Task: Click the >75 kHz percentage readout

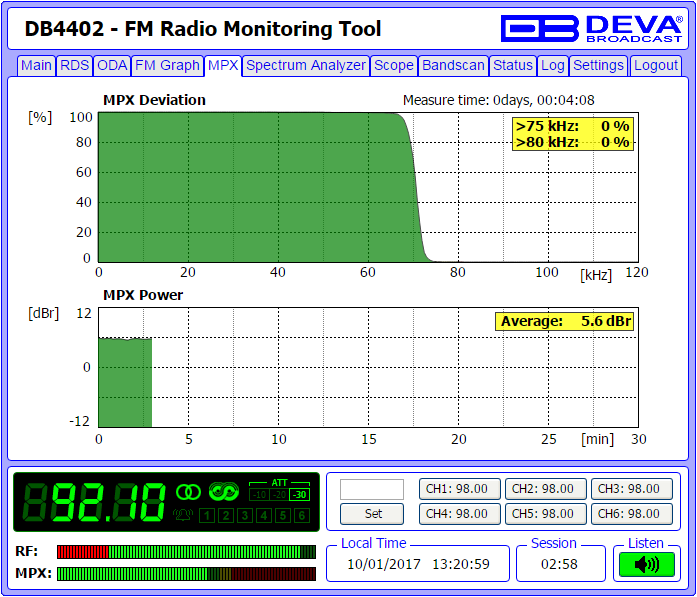Action: (573, 126)
